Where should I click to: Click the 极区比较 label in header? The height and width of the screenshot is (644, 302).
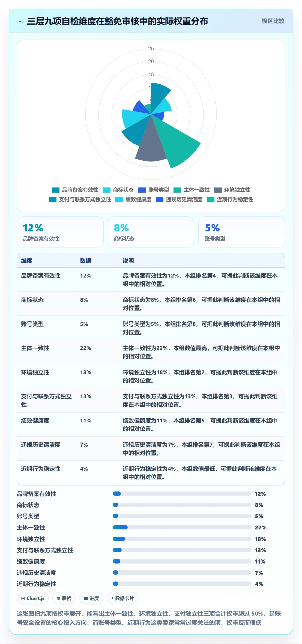[x=273, y=21]
